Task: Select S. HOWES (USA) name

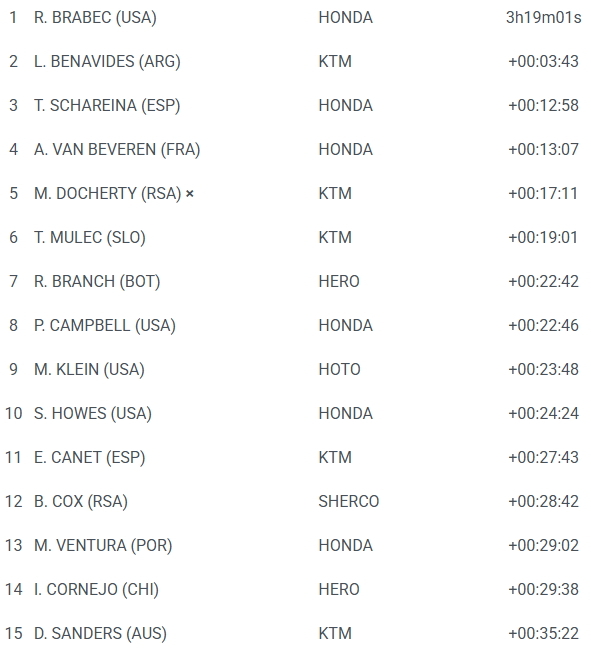Action: tap(93, 413)
